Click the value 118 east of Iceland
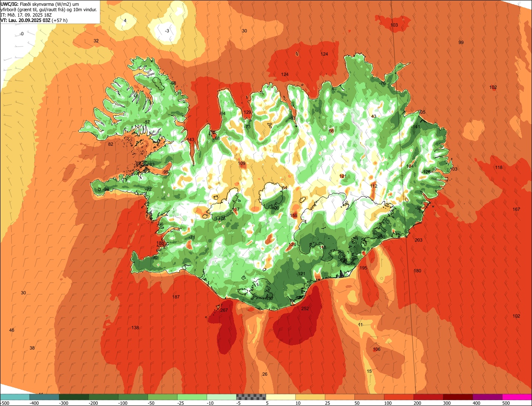Viewport: 532px width, 406px height. [x=499, y=168]
